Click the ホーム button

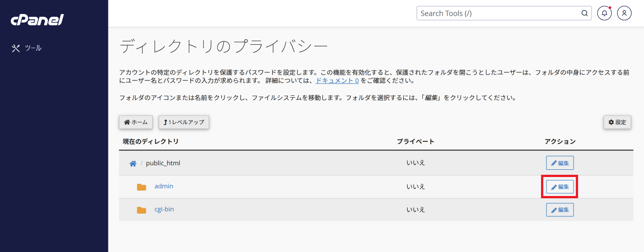point(136,122)
